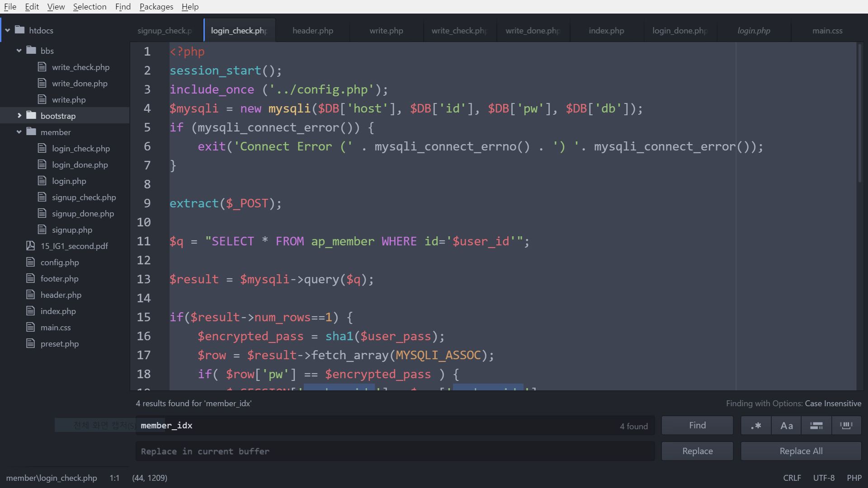The width and height of the screenshot is (868, 488).
Task: Click the Find button
Action: (697, 426)
